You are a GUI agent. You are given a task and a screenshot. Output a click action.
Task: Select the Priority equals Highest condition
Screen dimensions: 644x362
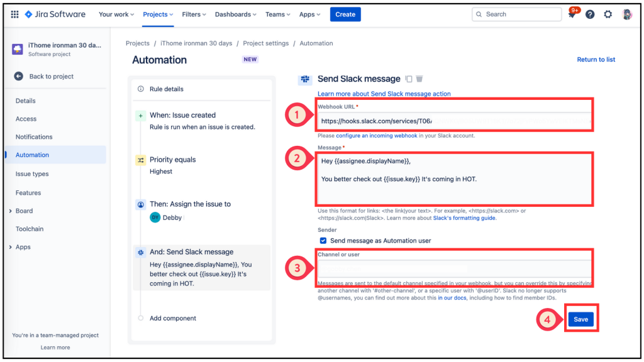[201, 165]
